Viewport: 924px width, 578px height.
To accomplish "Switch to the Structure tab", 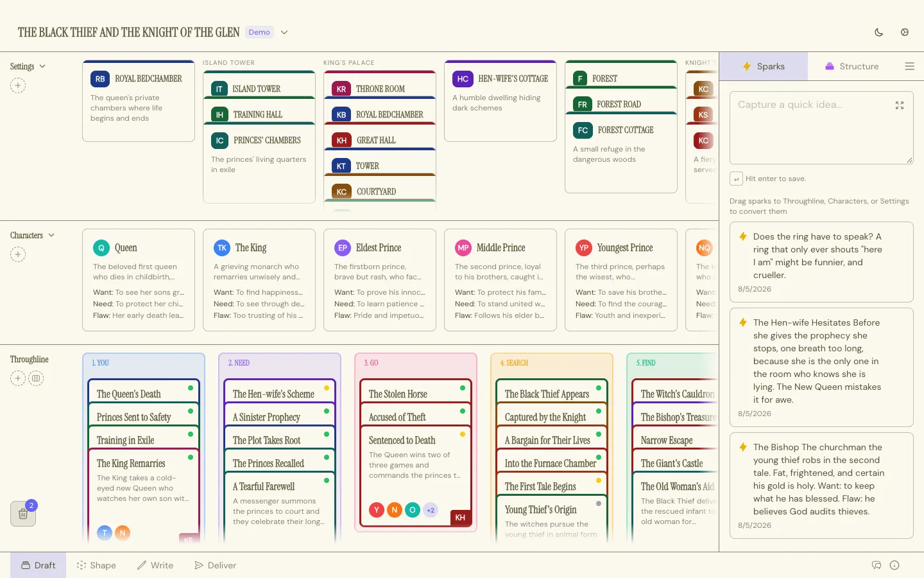I will pos(851,66).
